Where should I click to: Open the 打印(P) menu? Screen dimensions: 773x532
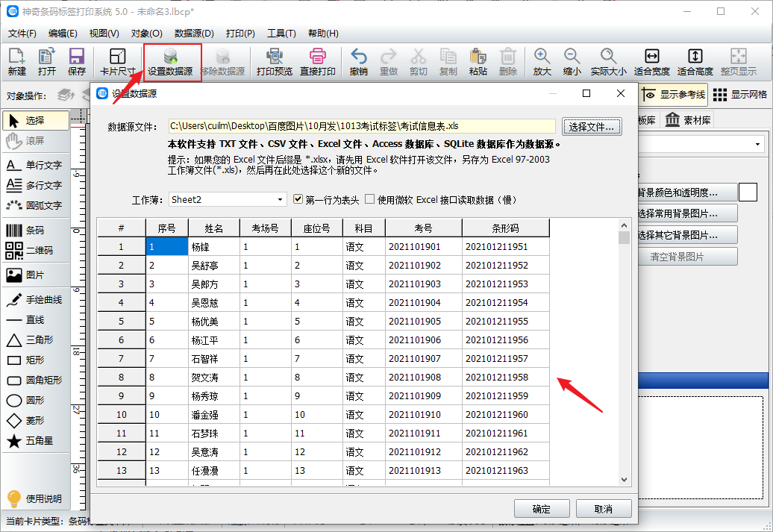pyautogui.click(x=240, y=34)
